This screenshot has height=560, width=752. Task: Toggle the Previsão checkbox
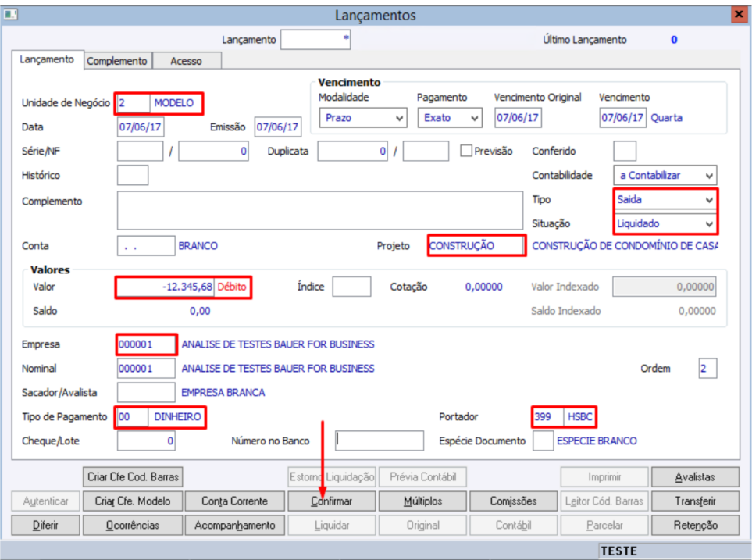(x=465, y=151)
